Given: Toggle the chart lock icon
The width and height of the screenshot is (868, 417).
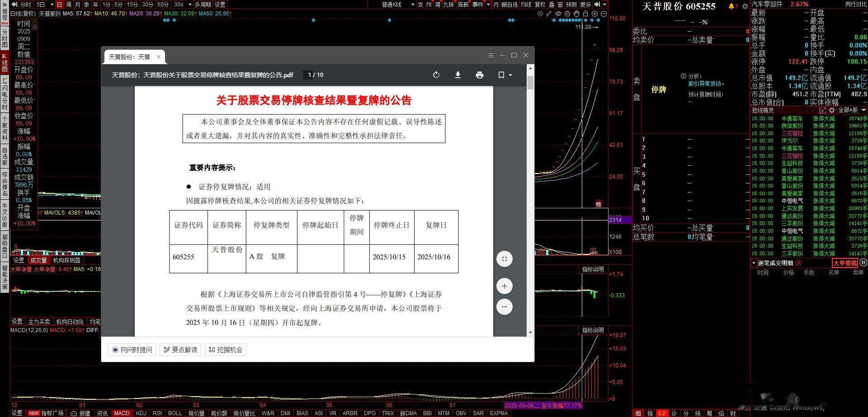Looking at the screenshot, I should [x=585, y=14].
